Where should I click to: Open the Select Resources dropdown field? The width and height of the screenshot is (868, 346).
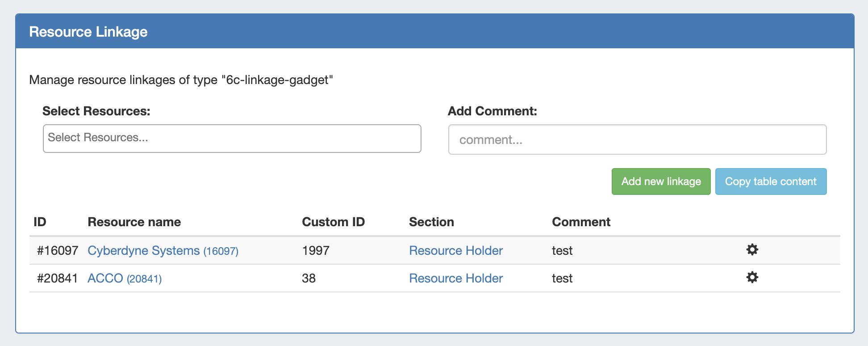coord(232,138)
